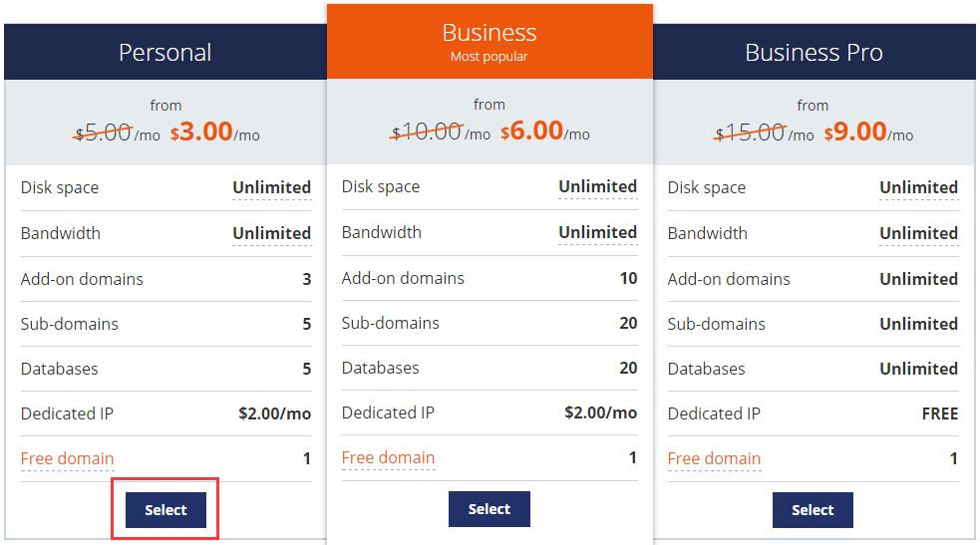
Task: Select the Personal hosting plan
Action: (x=165, y=510)
